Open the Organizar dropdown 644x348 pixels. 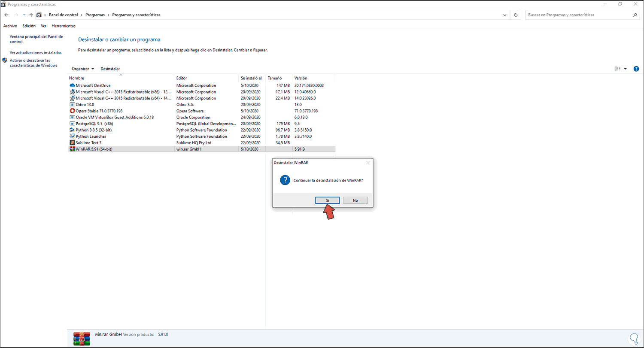click(83, 69)
